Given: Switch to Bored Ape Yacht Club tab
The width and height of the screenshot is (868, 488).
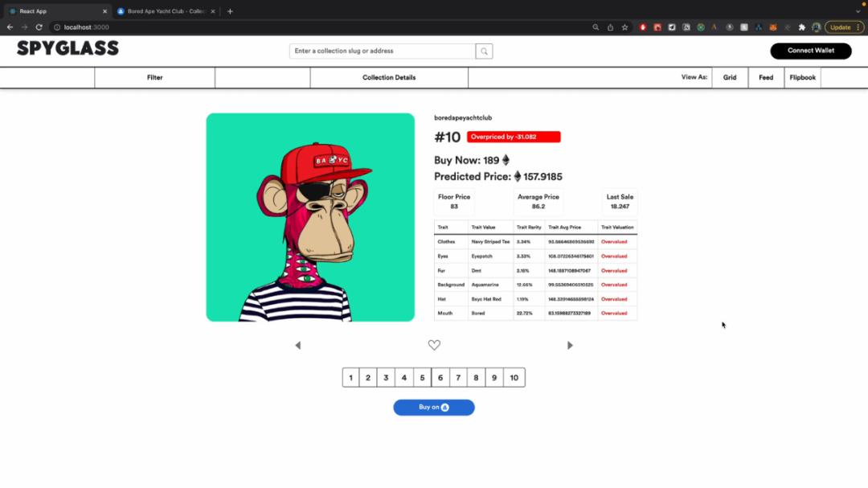Looking at the screenshot, I should [x=165, y=11].
